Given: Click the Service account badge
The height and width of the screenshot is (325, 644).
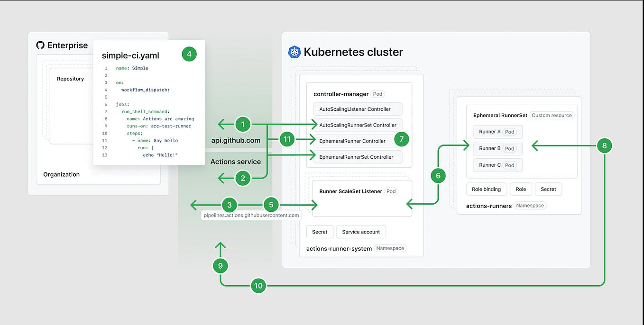Looking at the screenshot, I should click(x=361, y=232).
